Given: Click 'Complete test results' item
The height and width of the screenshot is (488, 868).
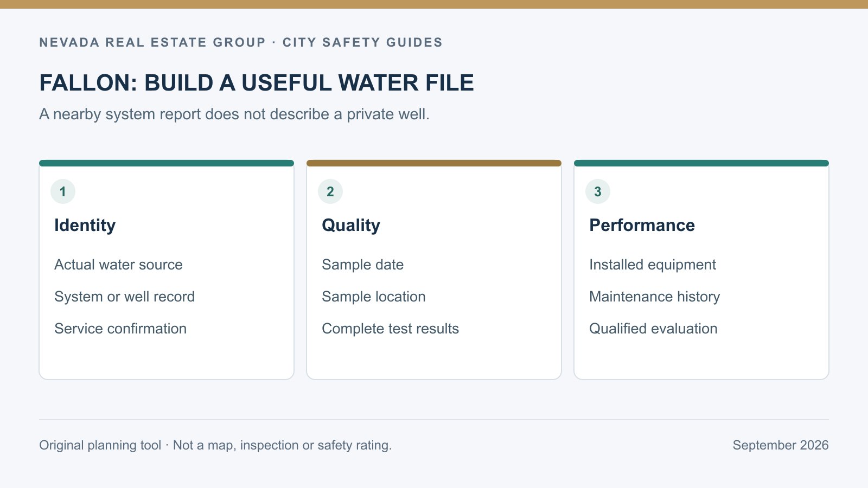Looking at the screenshot, I should point(391,329).
